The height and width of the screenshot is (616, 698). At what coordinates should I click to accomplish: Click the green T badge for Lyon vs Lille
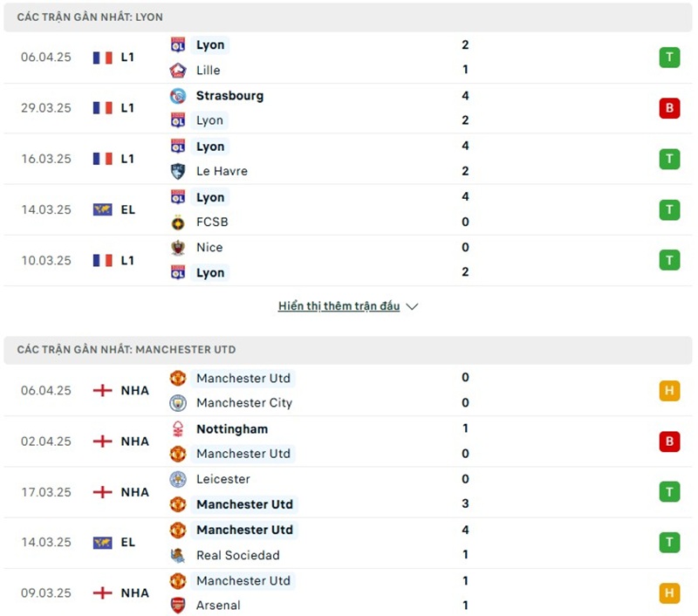pos(669,58)
